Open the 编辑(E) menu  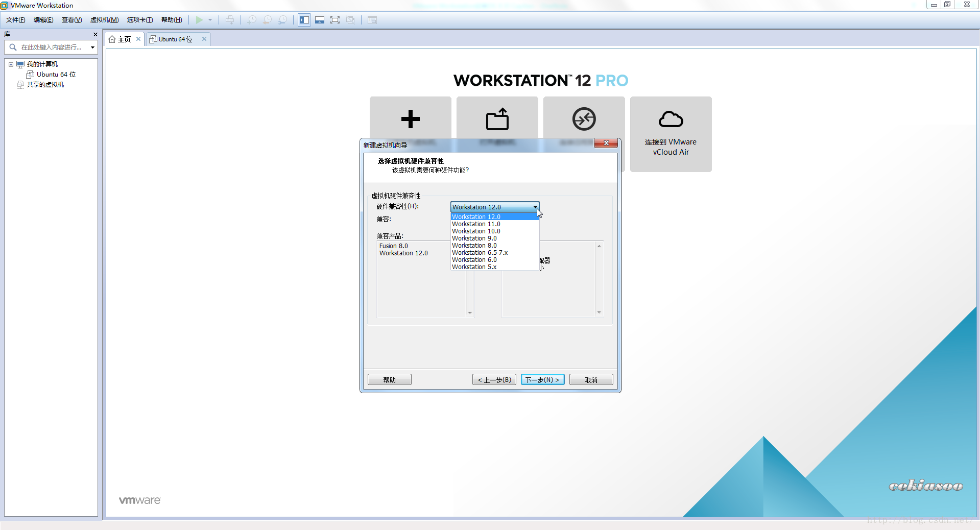(x=43, y=20)
